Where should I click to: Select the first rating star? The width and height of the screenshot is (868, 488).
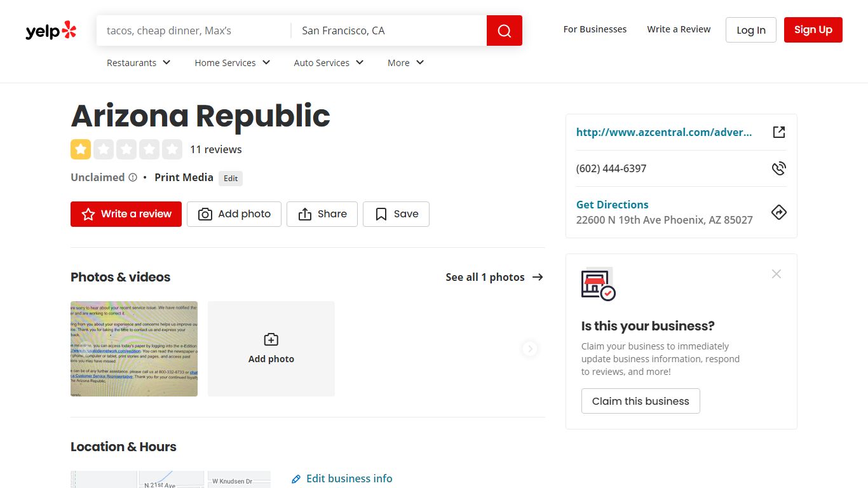coord(81,149)
